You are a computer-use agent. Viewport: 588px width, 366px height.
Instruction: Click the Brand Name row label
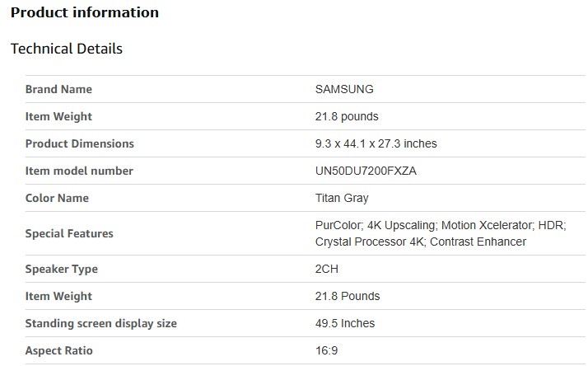[58, 89]
